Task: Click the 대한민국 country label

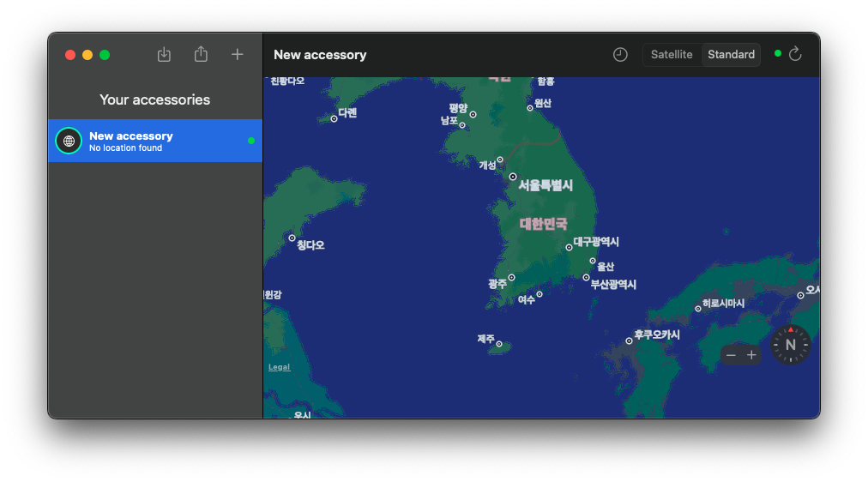Action: pyautogui.click(x=543, y=224)
